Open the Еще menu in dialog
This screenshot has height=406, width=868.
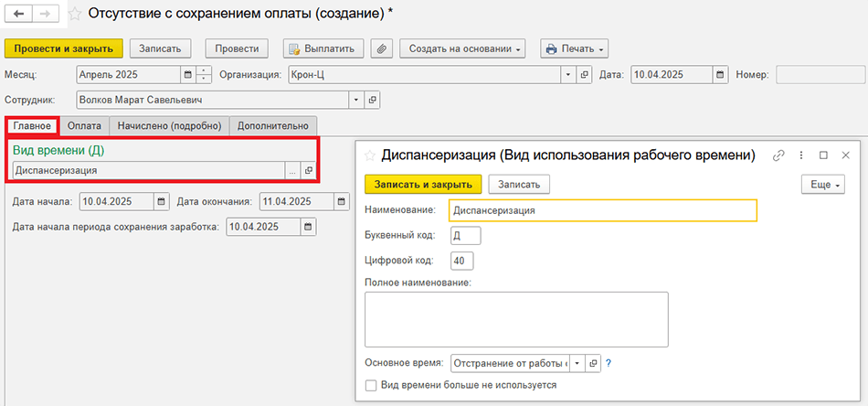click(825, 184)
